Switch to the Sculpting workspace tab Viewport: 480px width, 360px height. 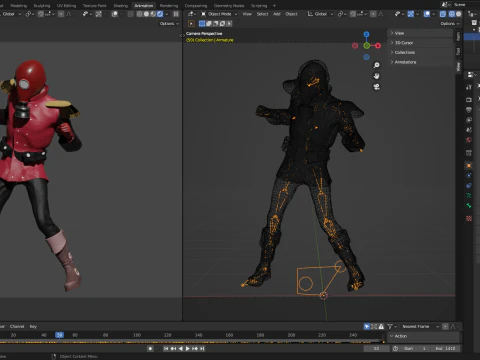coord(42,6)
